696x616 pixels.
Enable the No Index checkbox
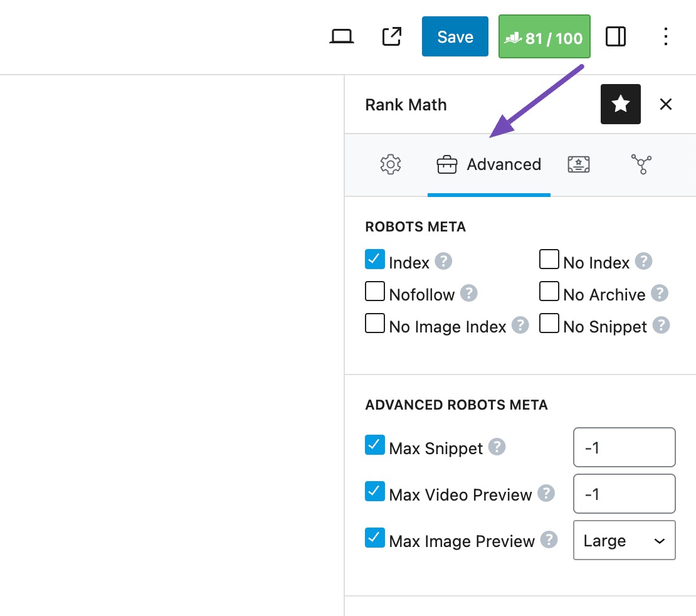click(x=549, y=259)
